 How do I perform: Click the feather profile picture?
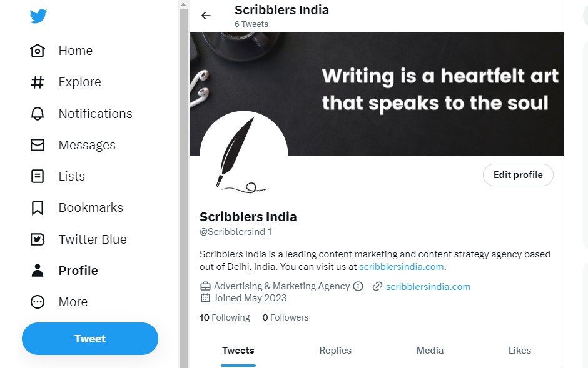coord(243,154)
